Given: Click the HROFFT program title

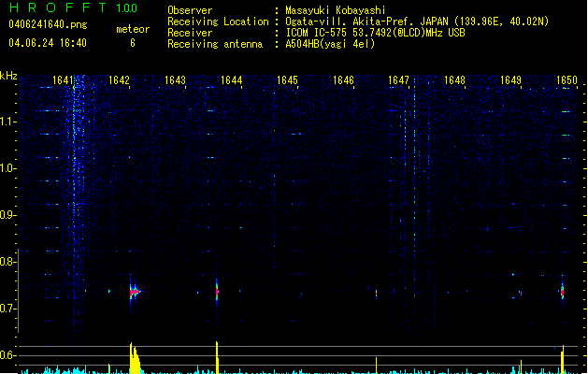Looking at the screenshot, I should pos(58,7).
